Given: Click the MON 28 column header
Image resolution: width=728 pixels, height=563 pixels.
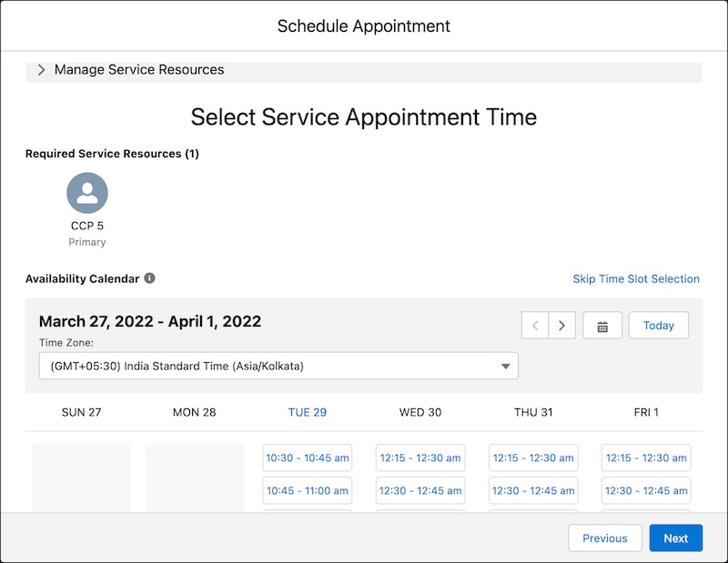Looking at the screenshot, I should pyautogui.click(x=194, y=412).
